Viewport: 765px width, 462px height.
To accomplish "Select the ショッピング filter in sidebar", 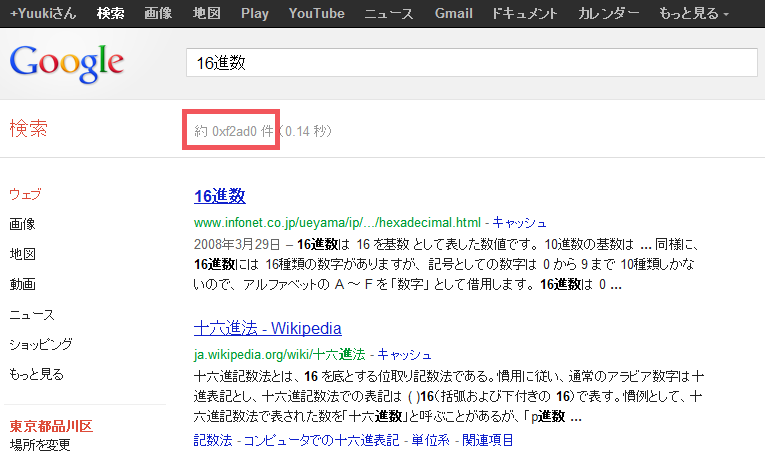I will click(41, 344).
